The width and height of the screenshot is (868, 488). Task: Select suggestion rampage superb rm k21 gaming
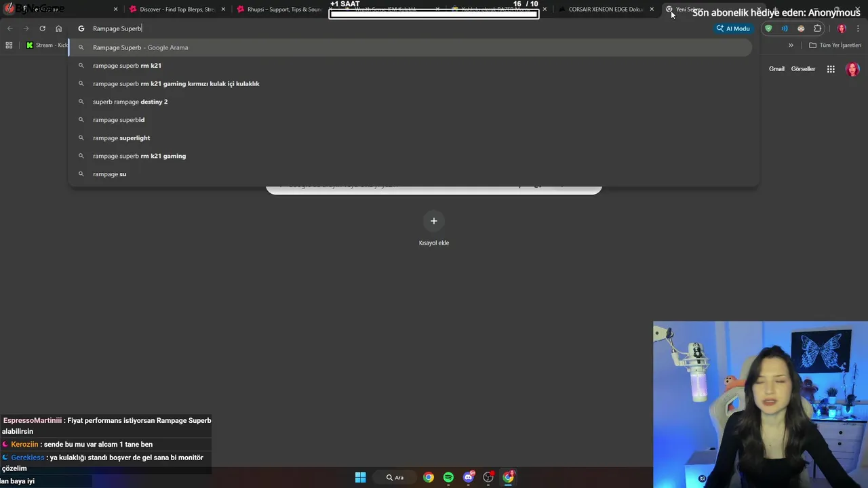[410, 156]
